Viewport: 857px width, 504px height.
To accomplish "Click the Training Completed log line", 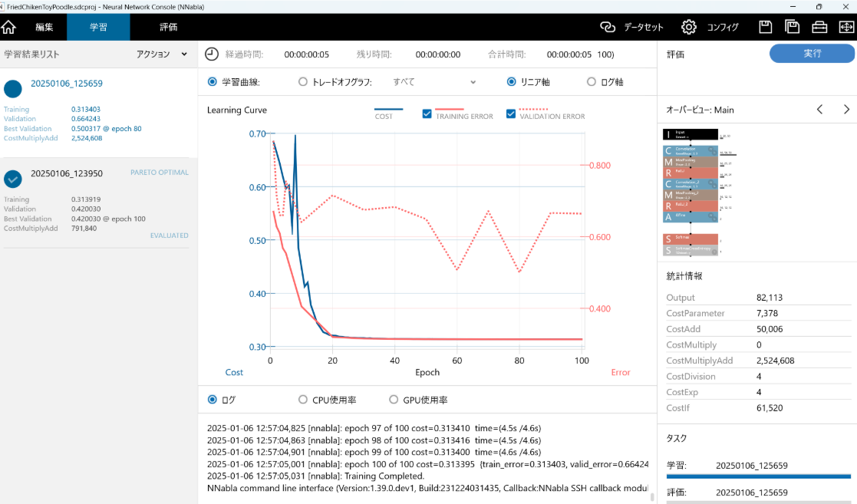I will (x=316, y=476).
